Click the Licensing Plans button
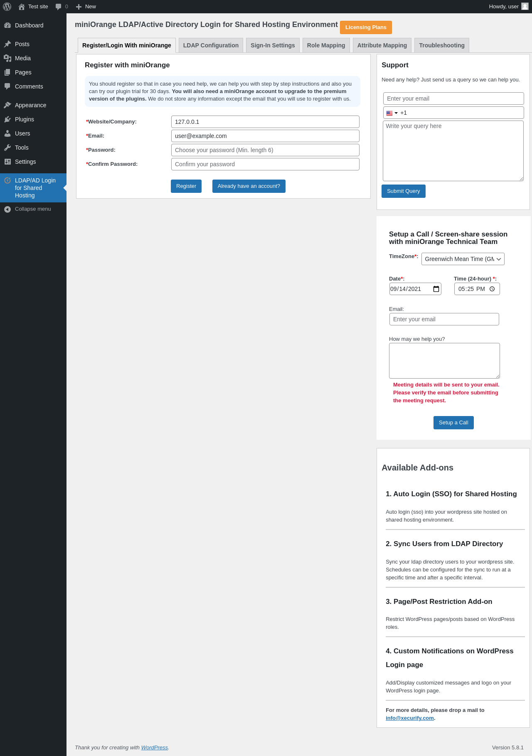 pos(366,27)
